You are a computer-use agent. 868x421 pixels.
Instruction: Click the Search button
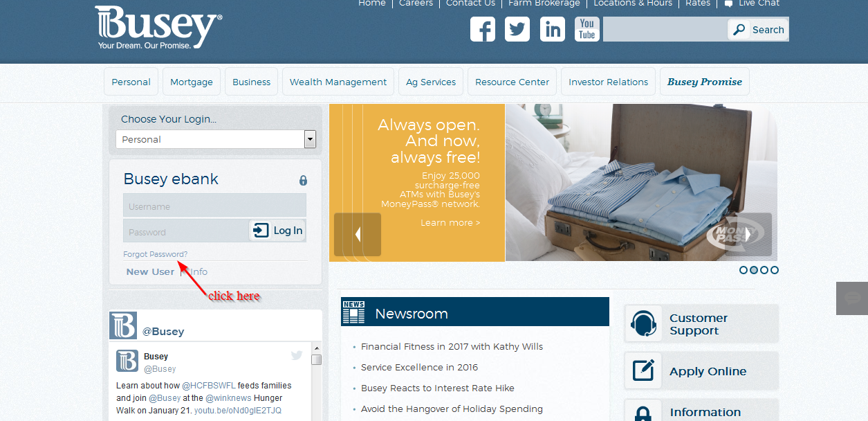coord(758,30)
